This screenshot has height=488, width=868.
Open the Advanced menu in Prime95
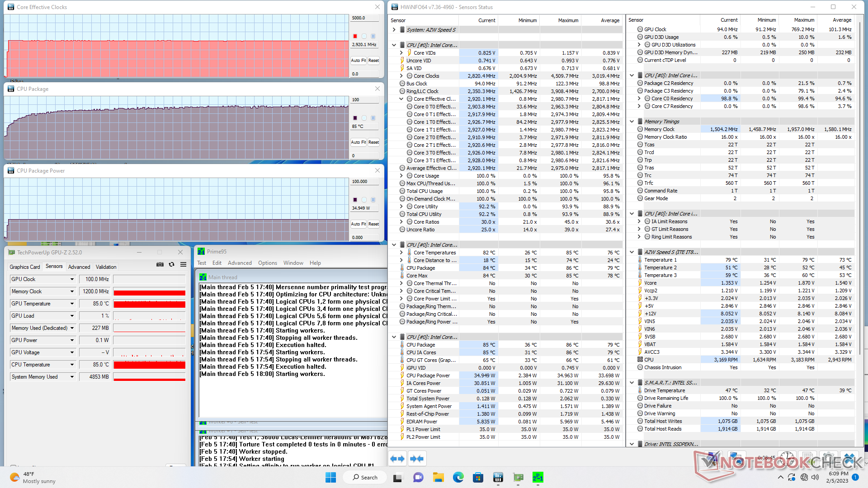[x=240, y=263]
